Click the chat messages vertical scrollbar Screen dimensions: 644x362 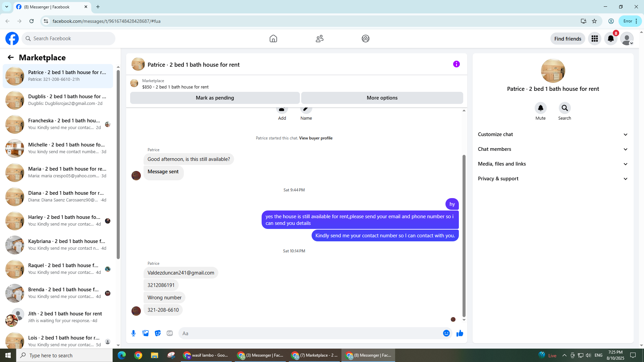click(x=464, y=235)
